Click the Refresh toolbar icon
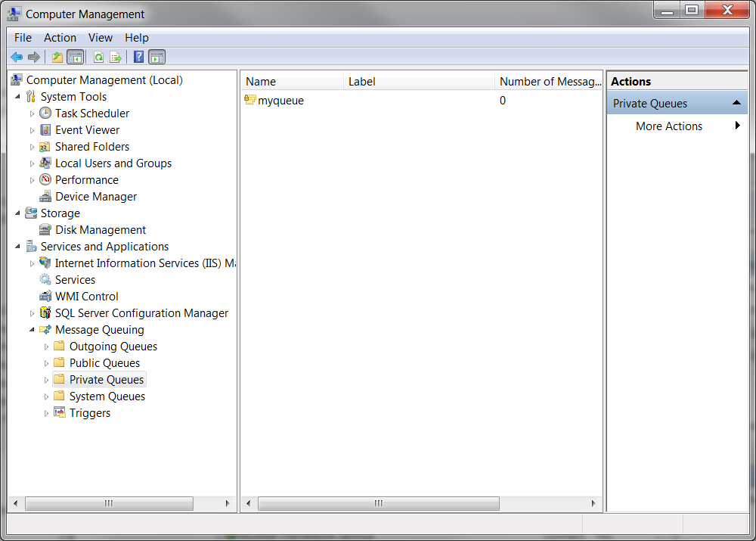This screenshot has height=541, width=756. click(99, 58)
